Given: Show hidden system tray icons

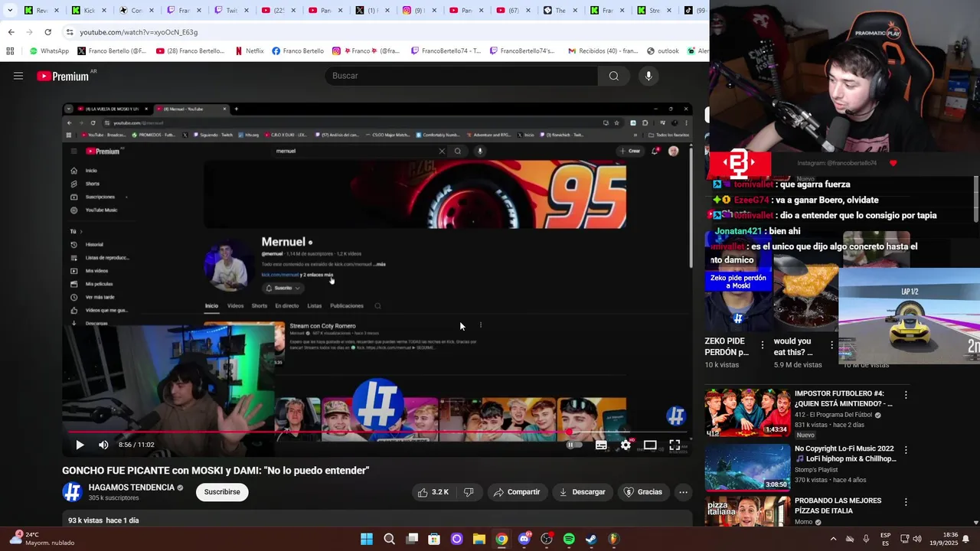Looking at the screenshot, I should coord(833,539).
